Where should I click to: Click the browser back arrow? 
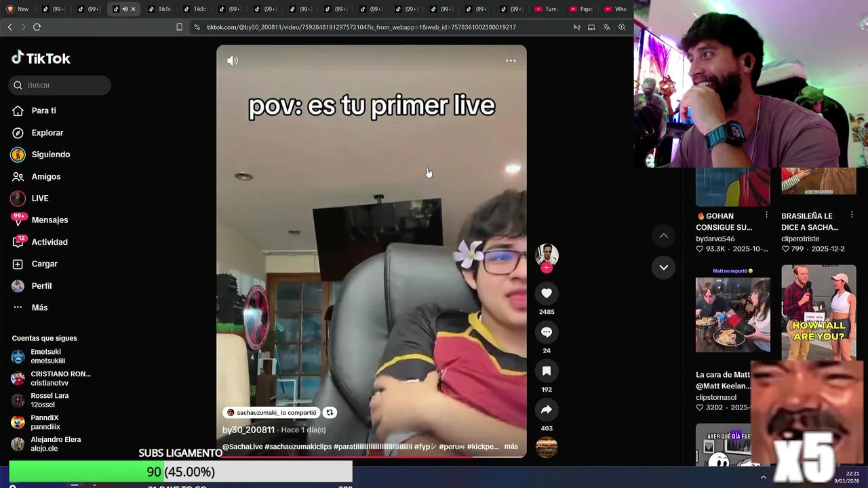(9, 27)
